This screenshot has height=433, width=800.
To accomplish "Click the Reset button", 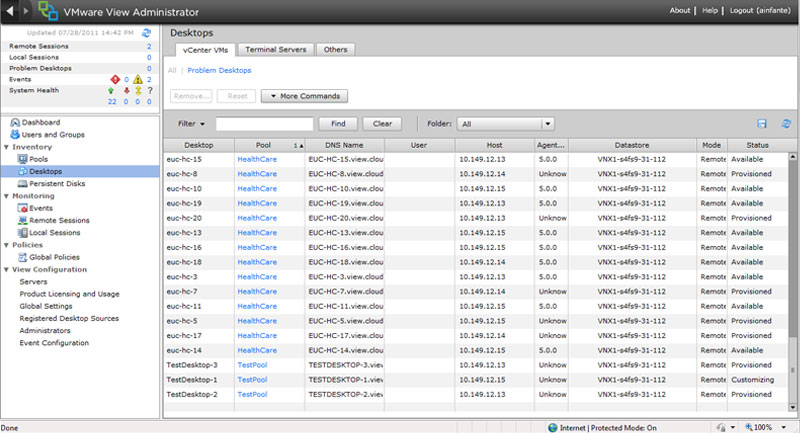I will point(237,96).
